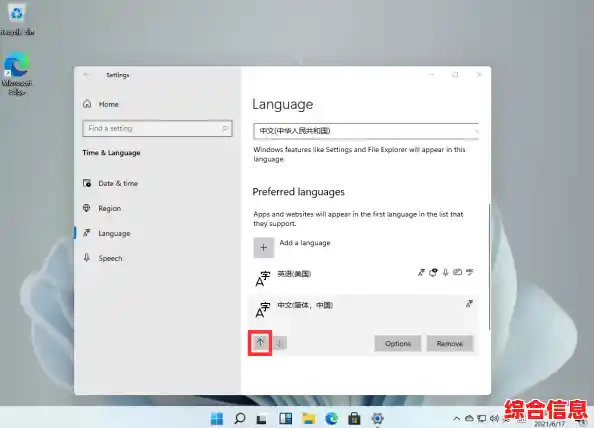Click the move language down arrow

[280, 343]
